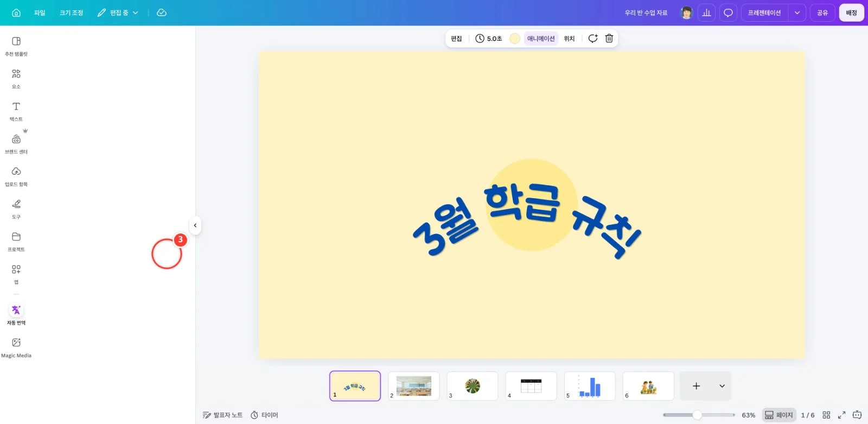This screenshot has height=424, width=868.
Task: Expand the add-page options chevron
Action: (722, 386)
